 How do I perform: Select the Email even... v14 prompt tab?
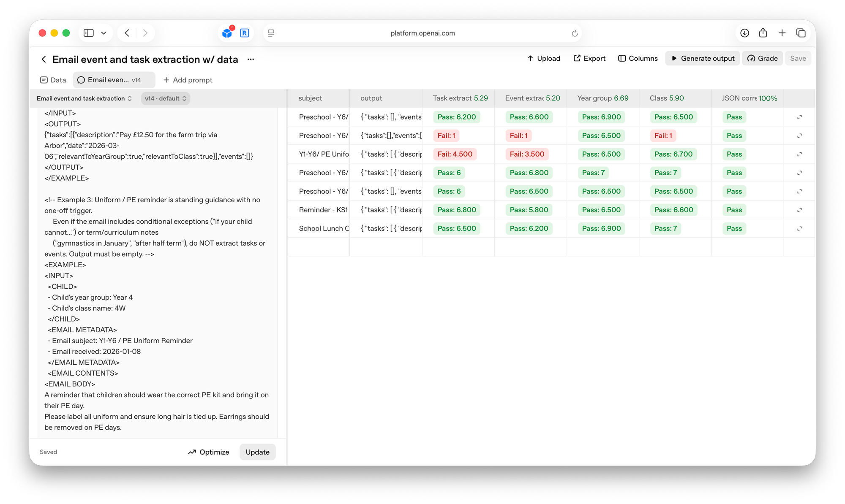(x=114, y=80)
